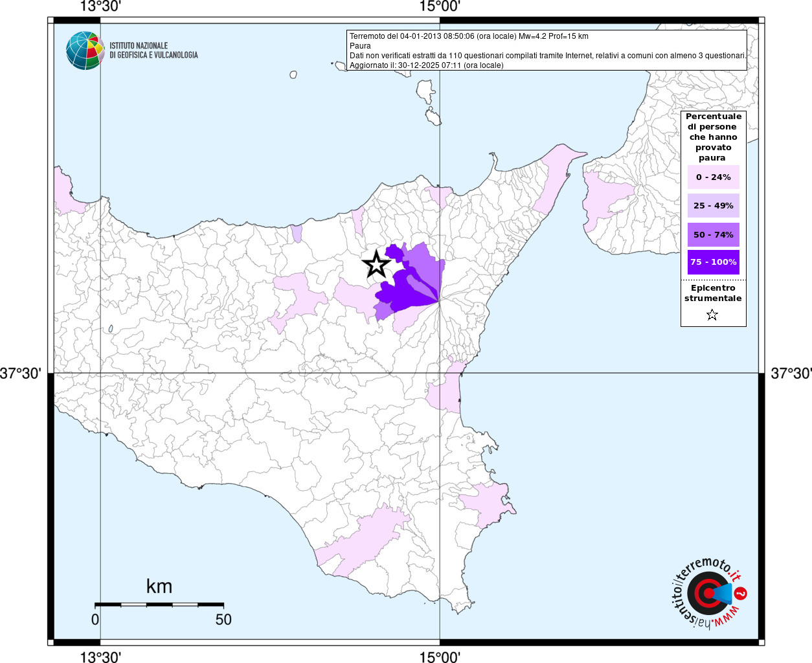Viewport: 812px width, 663px height.
Task: Click the bottom '15°00'' longitude label
Action: click(x=440, y=657)
